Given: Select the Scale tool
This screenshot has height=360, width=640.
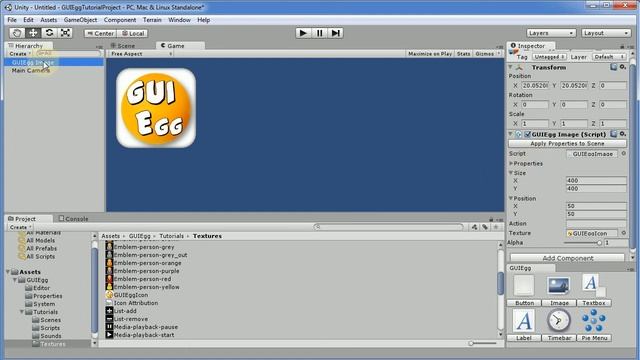Looking at the screenshot, I should [x=65, y=33].
